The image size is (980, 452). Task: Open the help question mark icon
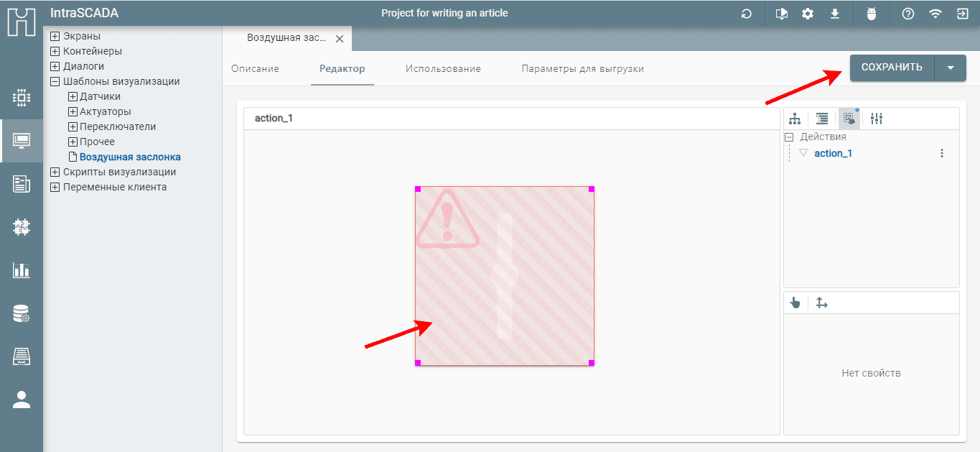(908, 14)
